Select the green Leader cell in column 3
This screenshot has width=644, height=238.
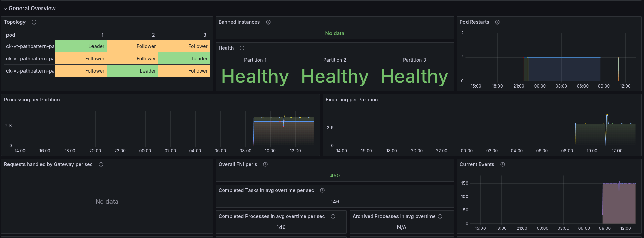[184, 59]
